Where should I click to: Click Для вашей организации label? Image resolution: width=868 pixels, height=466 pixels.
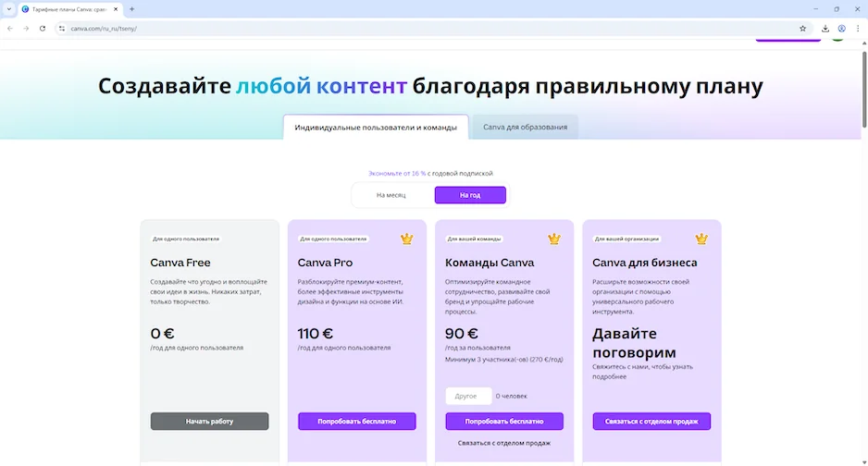(626, 239)
